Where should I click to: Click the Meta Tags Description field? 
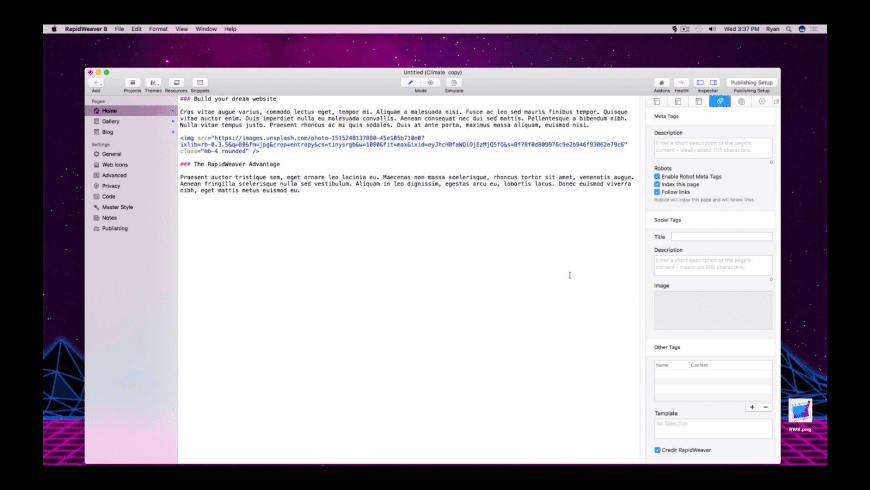(x=713, y=148)
